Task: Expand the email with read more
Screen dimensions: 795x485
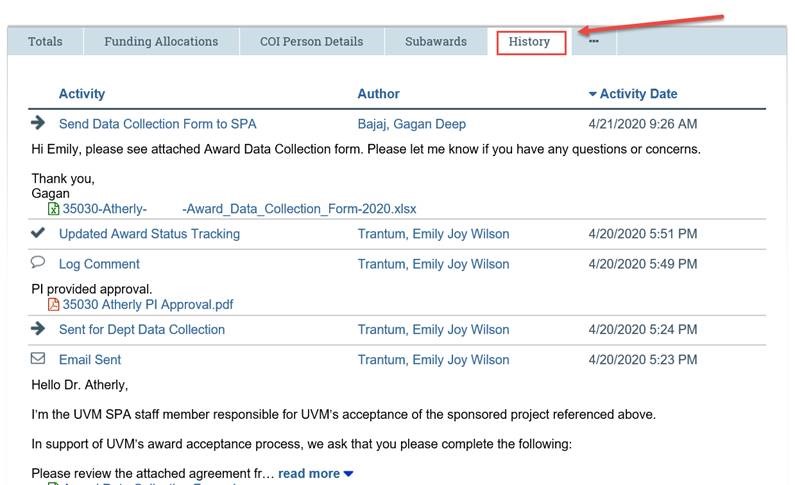Action: click(315, 473)
